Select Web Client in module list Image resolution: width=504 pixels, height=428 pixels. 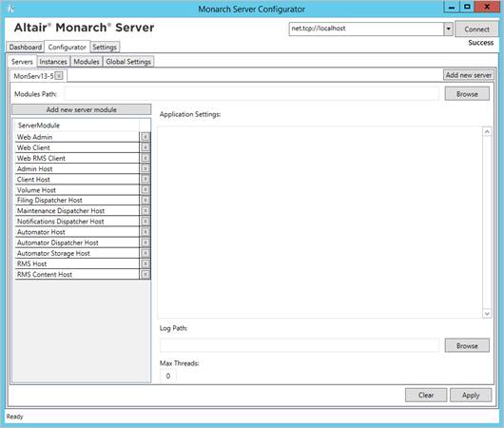pyautogui.click(x=77, y=147)
